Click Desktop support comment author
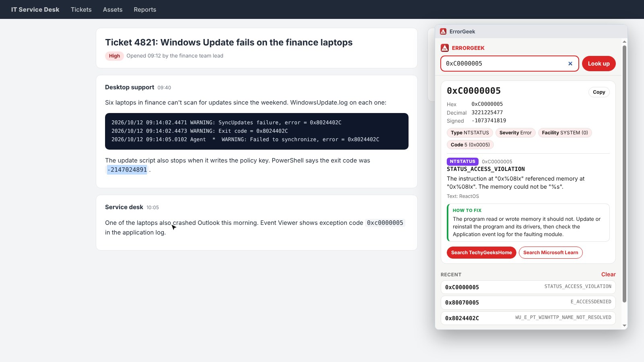Screen dimensions: 644x362 click(130, 87)
